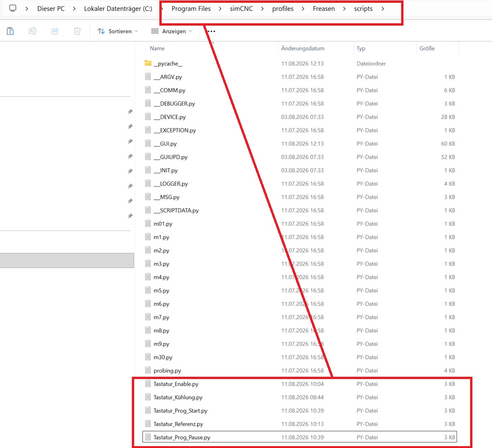Screen dimensions: 492x448
Task: Click the file icon of __SCRIPTDATA.py
Action: tap(148, 210)
